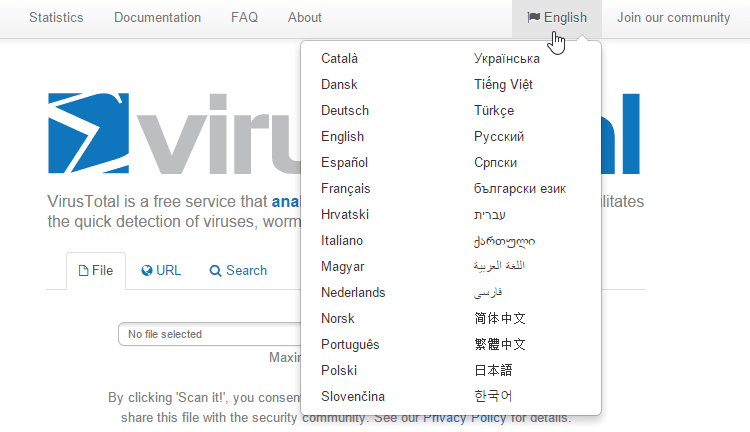Click Join our community
Viewport: 750px width, 432px height.
tap(673, 18)
